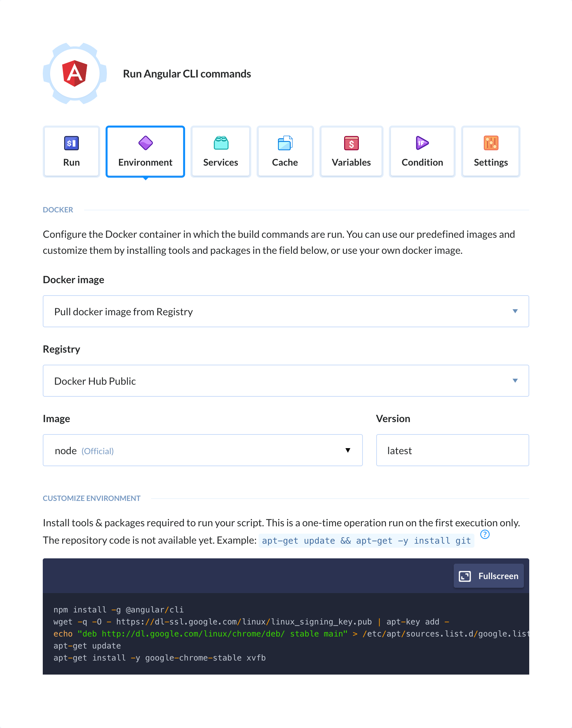Viewport: 572px width, 728px height.
Task: Click the Services container icon
Action: [x=221, y=143]
